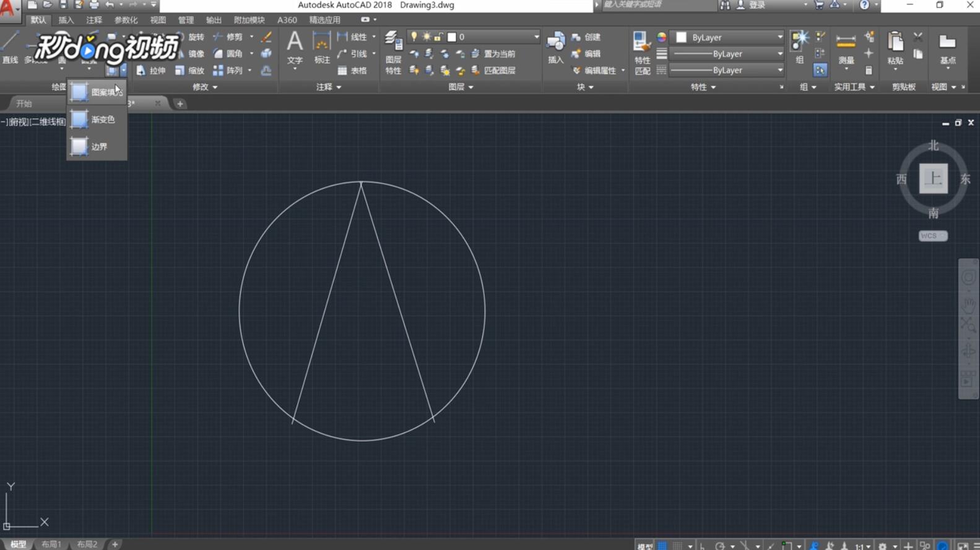The width and height of the screenshot is (980, 550).
Task: Expand the layer selection dropdown showing 0
Action: 536,37
